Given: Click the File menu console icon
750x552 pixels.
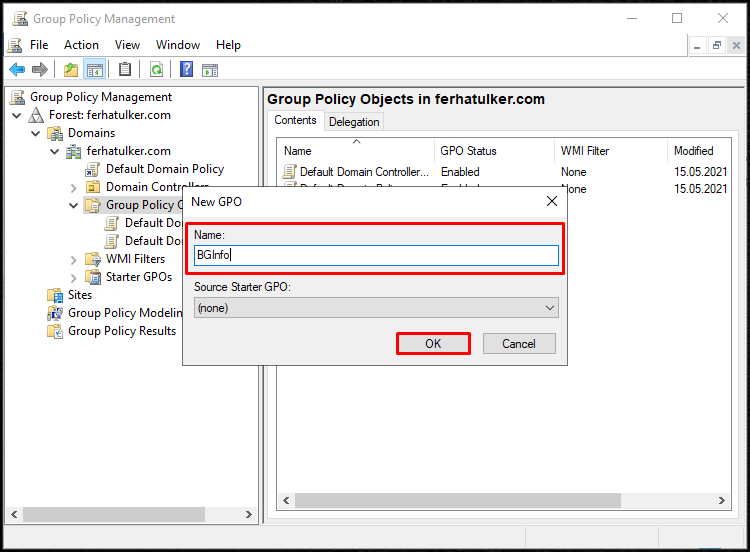Looking at the screenshot, I should 14,45.
